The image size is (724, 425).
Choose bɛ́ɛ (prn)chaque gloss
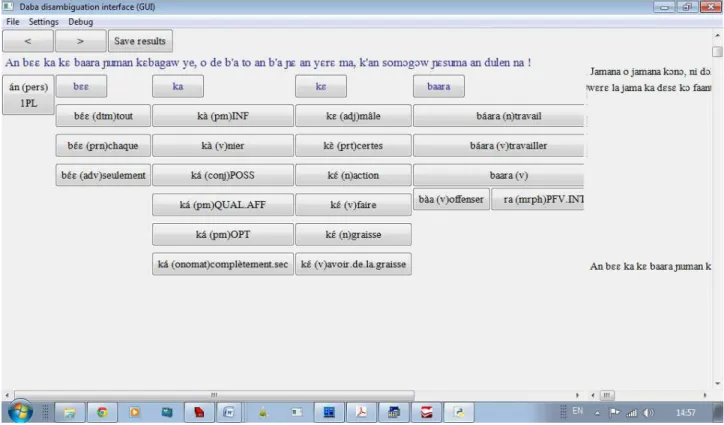pyautogui.click(x=103, y=146)
